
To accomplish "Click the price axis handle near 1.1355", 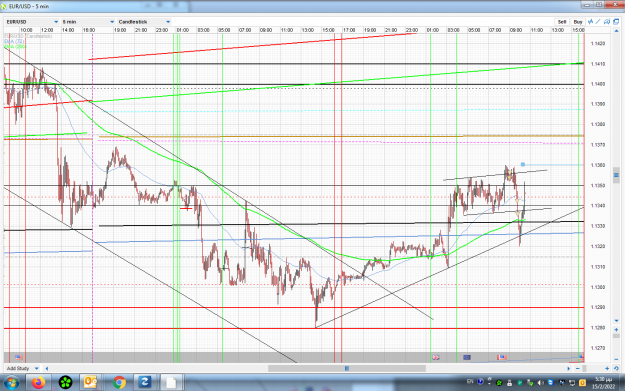I will pyautogui.click(x=616, y=175).
